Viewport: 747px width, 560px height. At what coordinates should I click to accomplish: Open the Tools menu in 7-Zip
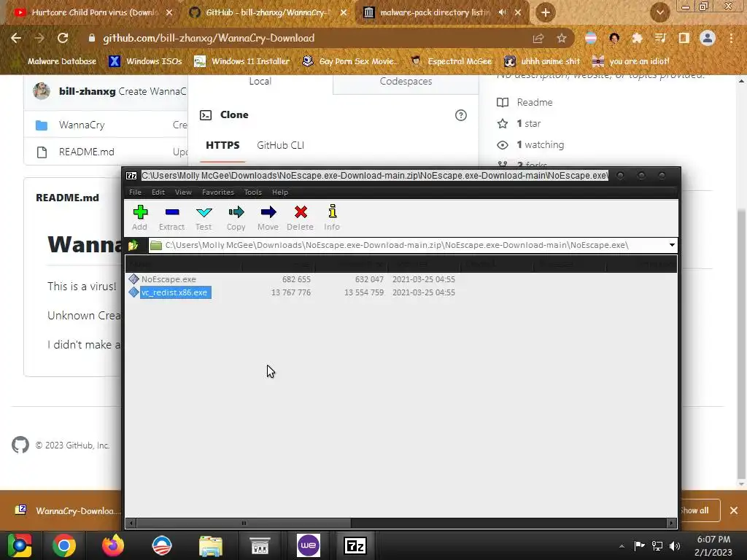point(253,192)
